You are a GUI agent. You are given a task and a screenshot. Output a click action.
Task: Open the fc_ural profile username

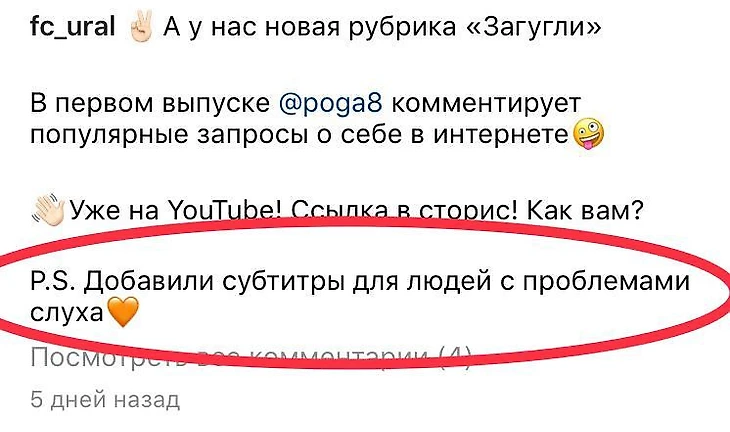click(x=73, y=27)
